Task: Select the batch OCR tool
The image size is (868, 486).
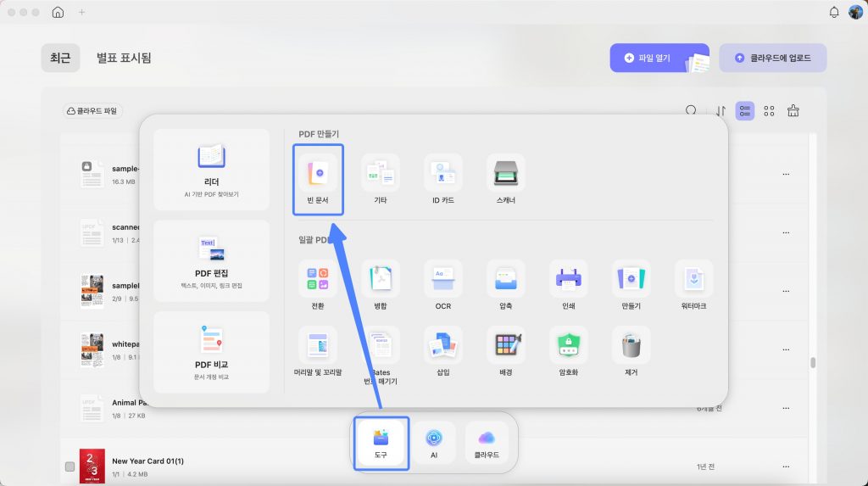Action: click(442, 285)
